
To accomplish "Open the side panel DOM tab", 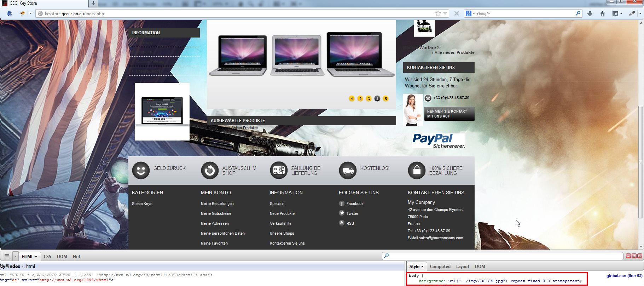I will click(x=480, y=267).
